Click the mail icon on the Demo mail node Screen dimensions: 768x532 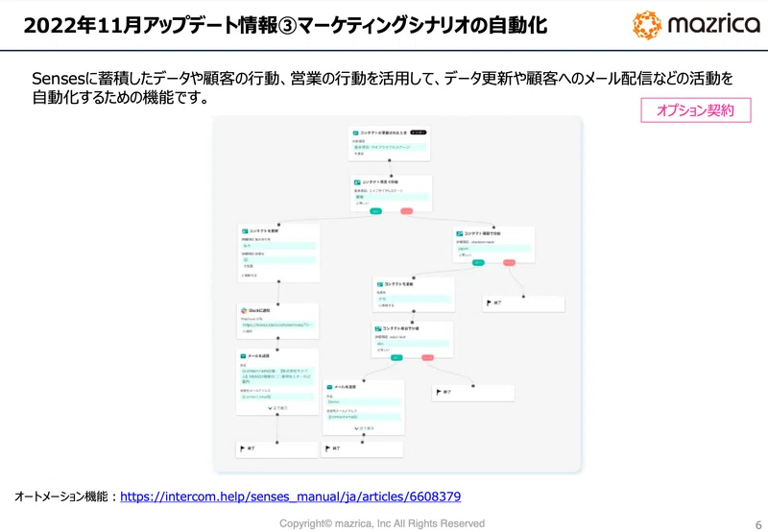click(x=330, y=387)
